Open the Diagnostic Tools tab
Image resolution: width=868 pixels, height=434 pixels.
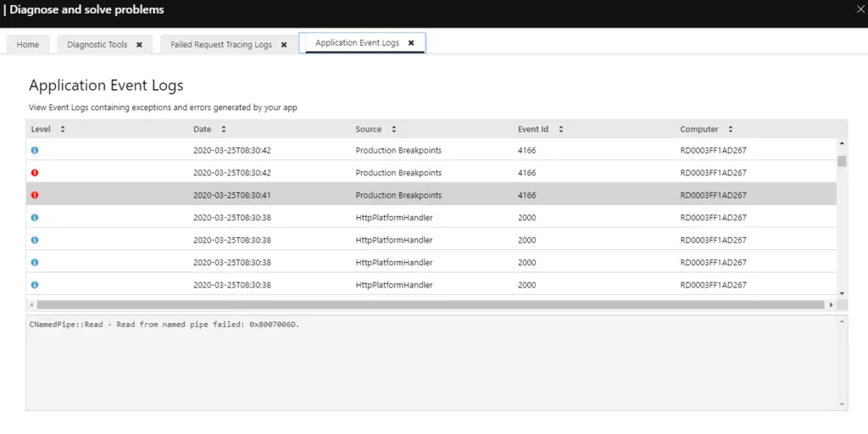(97, 44)
